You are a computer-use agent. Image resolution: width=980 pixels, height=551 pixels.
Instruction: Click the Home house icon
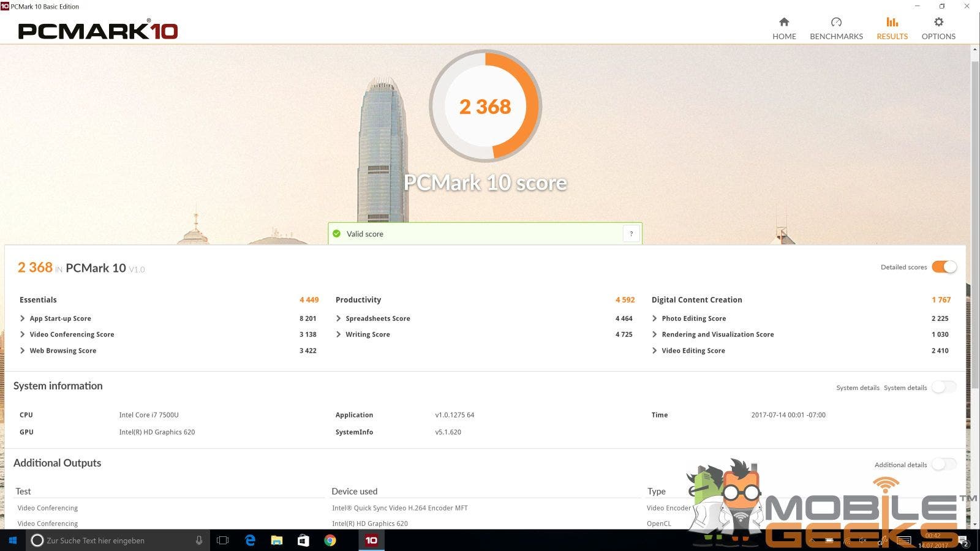click(x=784, y=22)
